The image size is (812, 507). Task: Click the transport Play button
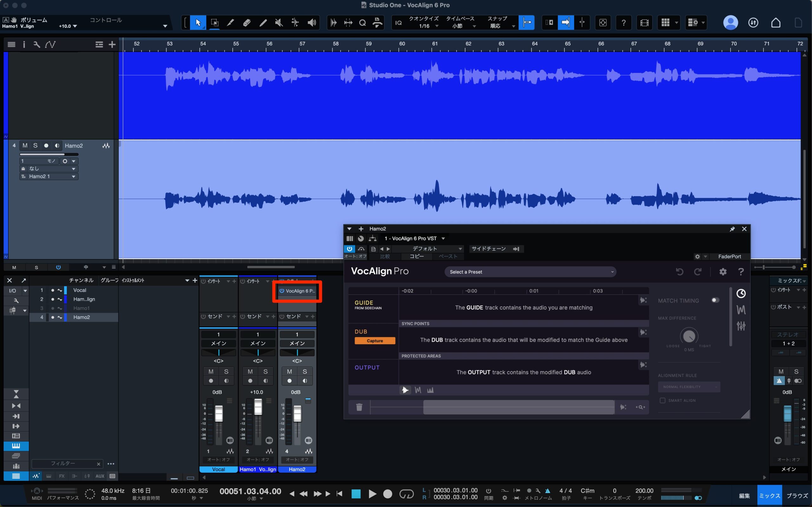tap(372, 494)
